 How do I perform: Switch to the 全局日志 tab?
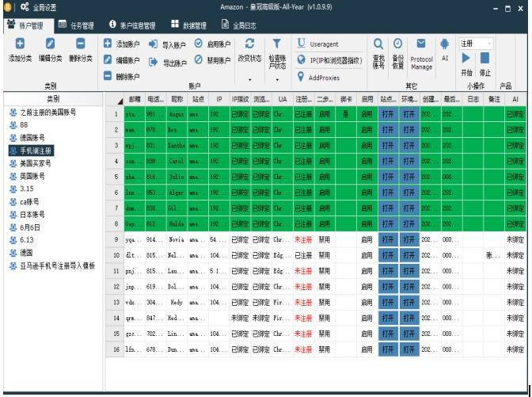click(x=239, y=25)
